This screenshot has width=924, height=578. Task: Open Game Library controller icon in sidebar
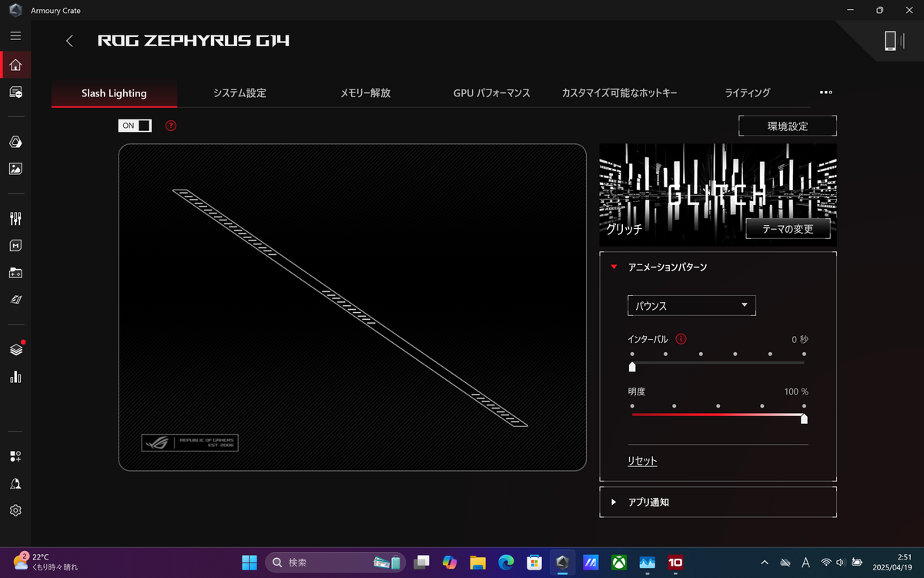15,272
